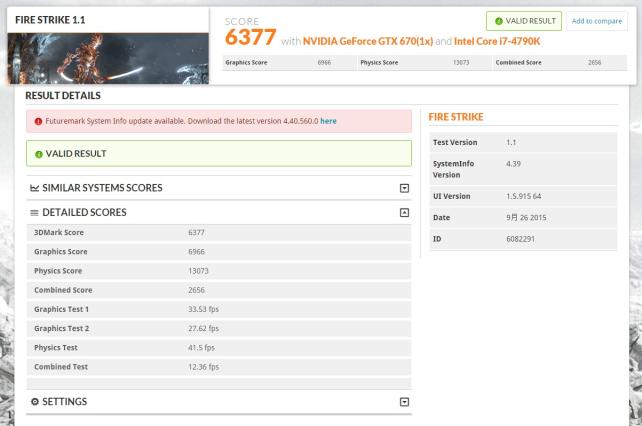The height and width of the screenshot is (426, 642).
Task: Click the Test Version row
Action: point(523,143)
